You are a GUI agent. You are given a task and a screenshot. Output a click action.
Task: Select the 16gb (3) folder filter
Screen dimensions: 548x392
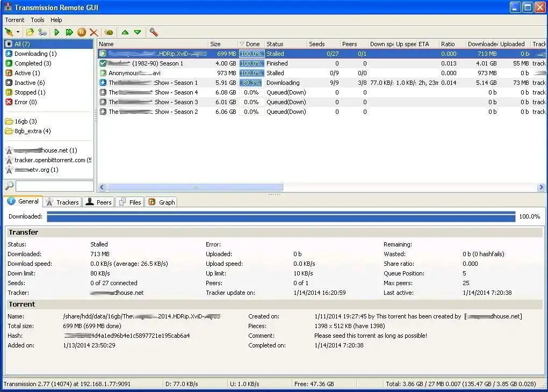click(25, 121)
